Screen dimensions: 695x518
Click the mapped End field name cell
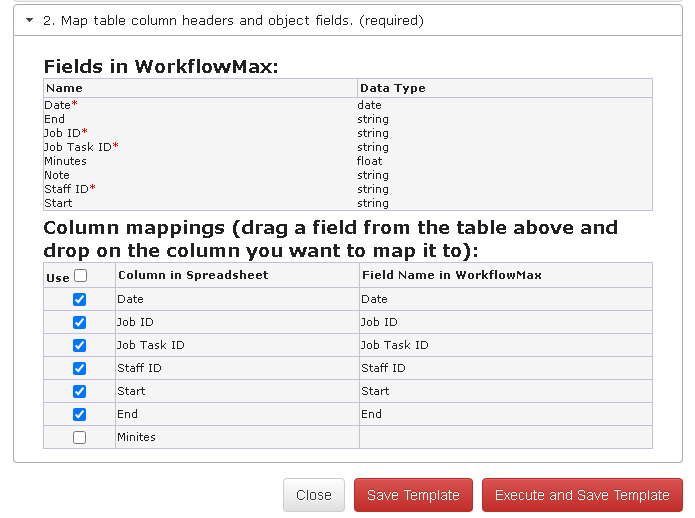(x=506, y=414)
